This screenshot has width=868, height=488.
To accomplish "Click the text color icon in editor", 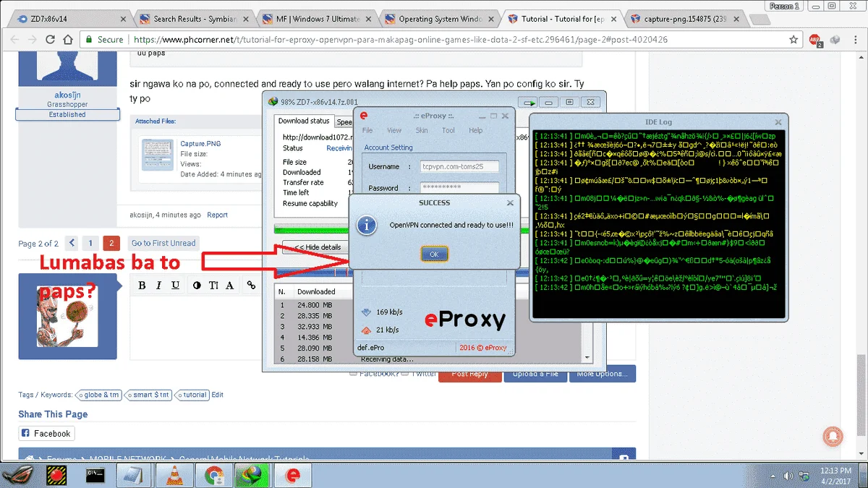I will pyautogui.click(x=197, y=286).
